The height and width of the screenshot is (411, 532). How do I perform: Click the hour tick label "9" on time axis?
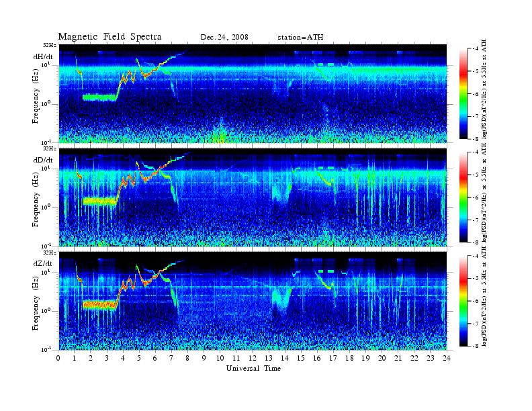204,358
